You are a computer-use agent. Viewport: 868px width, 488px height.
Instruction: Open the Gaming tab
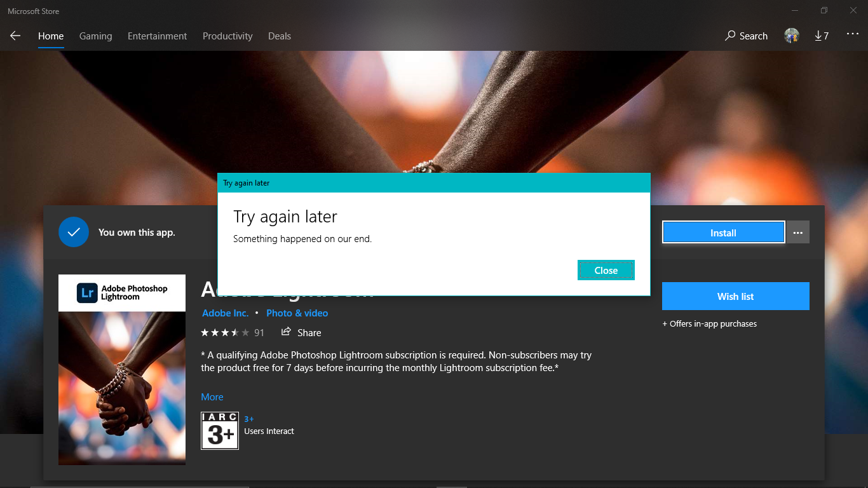point(96,36)
